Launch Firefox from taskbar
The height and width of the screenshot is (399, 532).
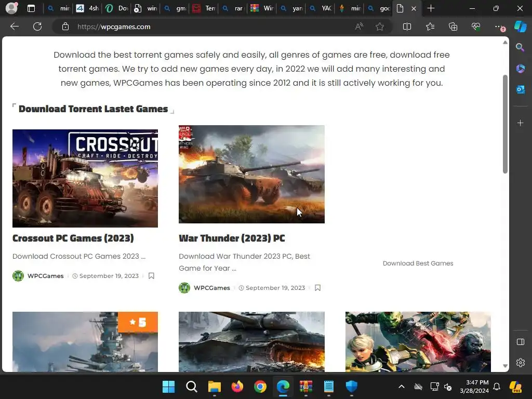pos(237,387)
